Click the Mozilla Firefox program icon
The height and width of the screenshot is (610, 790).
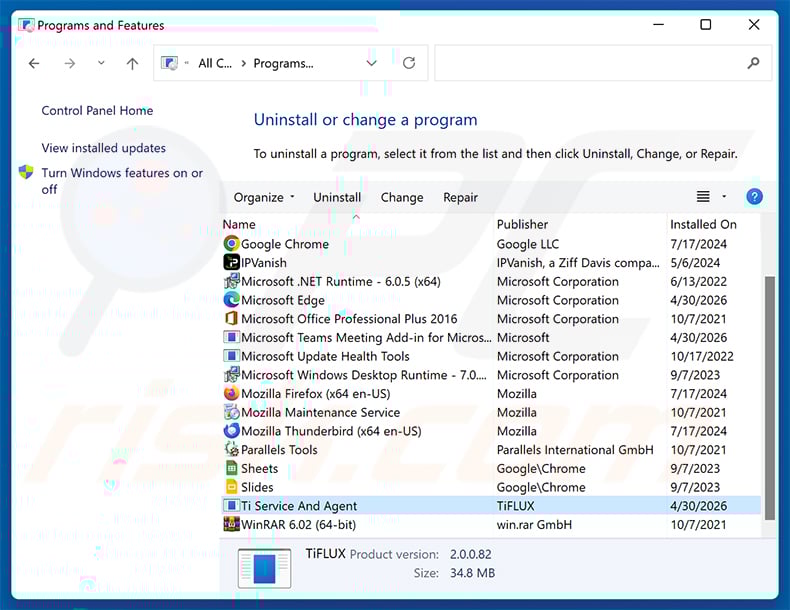click(231, 393)
